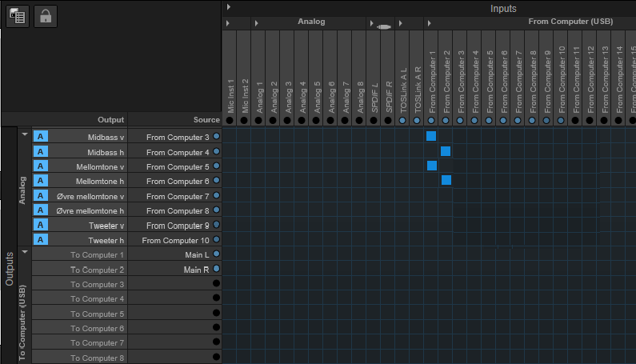The height and width of the screenshot is (364, 636).
Task: Click the blue A badge beside Midbass v
Action: tap(41, 137)
